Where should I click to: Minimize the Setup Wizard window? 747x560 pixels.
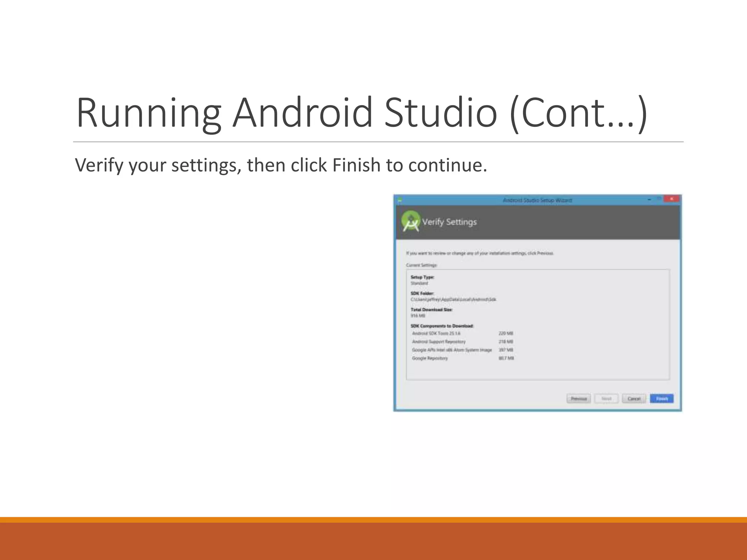649,199
